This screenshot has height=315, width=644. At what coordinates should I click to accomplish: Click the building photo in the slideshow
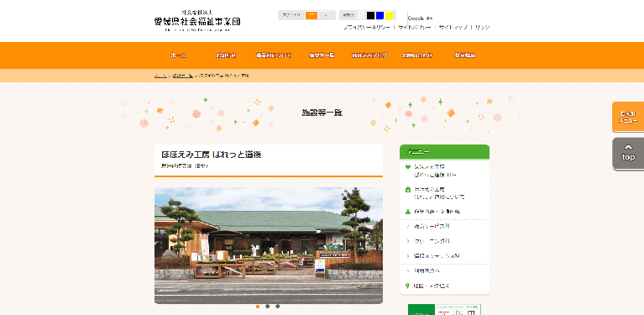click(269, 245)
